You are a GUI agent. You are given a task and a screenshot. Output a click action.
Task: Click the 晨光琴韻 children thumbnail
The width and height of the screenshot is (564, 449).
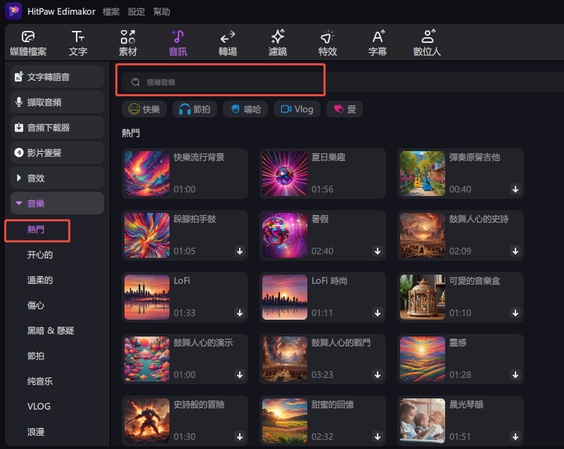tap(422, 421)
